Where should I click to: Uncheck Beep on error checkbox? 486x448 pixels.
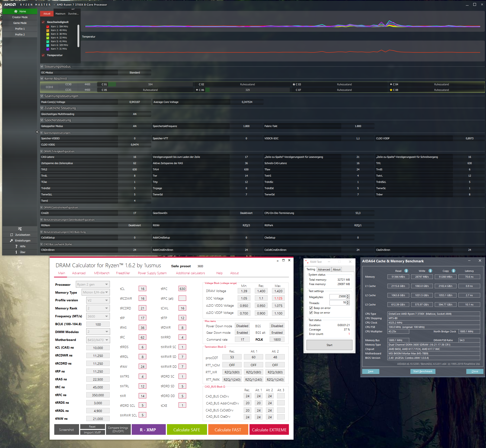[311, 308]
